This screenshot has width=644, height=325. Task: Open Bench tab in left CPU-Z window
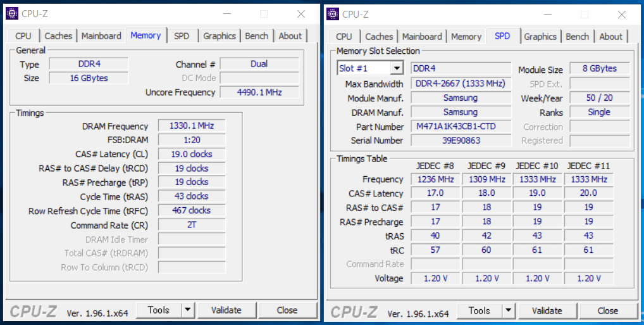tap(256, 35)
